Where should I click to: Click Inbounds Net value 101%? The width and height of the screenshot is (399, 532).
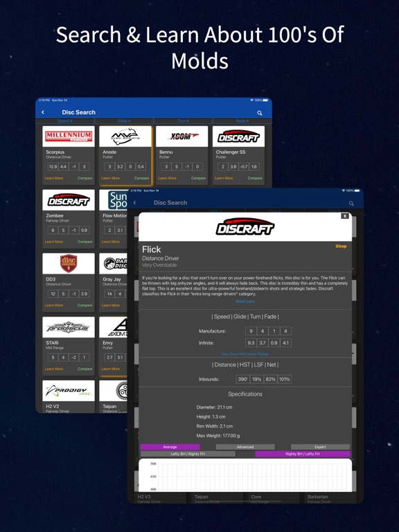click(x=284, y=380)
